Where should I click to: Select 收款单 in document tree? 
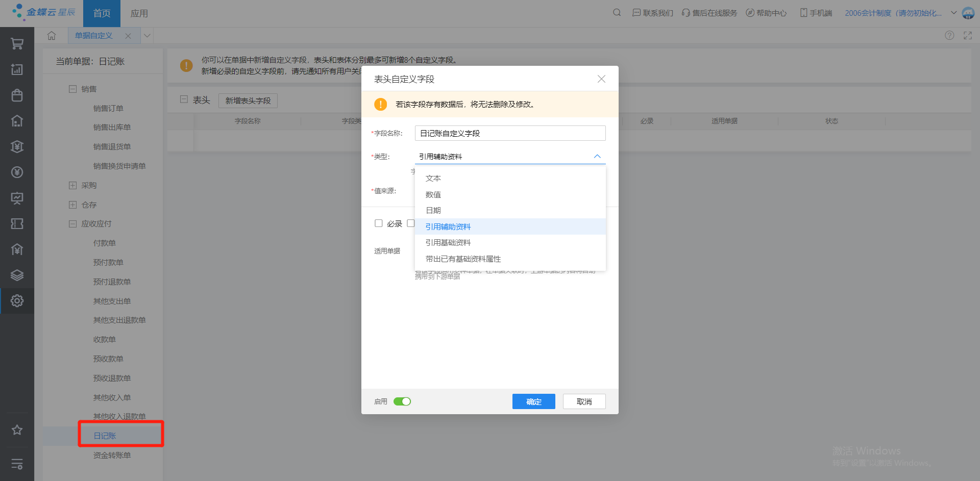[105, 339]
